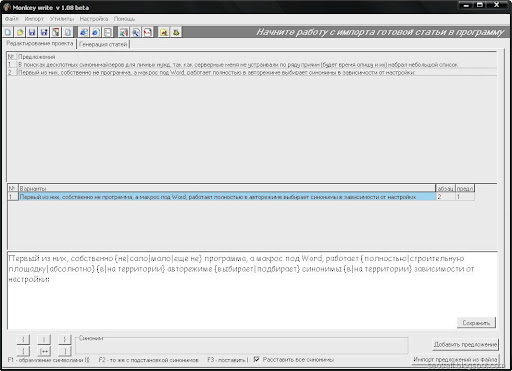
Task: Click Импорт предложений из файла button
Action: (455, 359)
